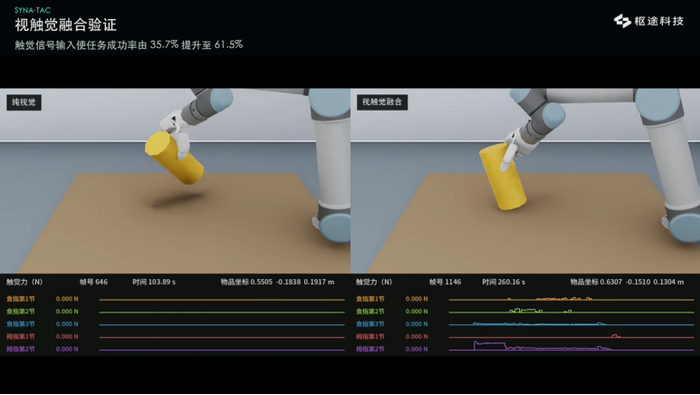
Task: Click the 时间 260.16 s readout
Action: (503, 282)
